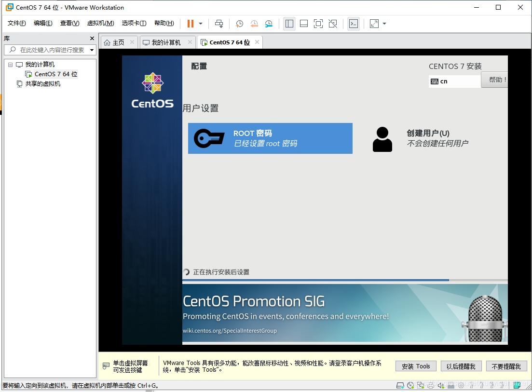
Task: Click the keyboard hint icon in the yellow bar
Action: (106, 366)
